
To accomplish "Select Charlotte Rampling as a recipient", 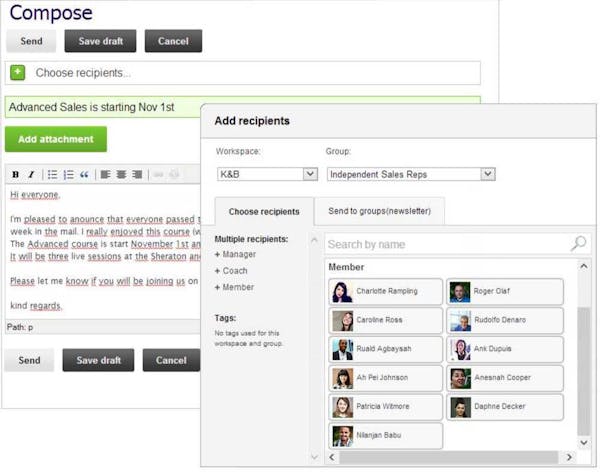I will [x=386, y=292].
